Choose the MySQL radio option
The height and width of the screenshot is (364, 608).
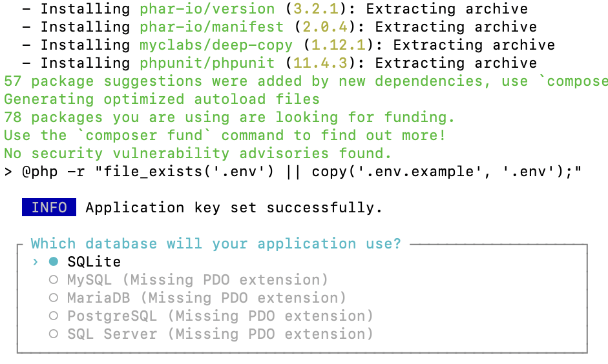click(x=54, y=279)
